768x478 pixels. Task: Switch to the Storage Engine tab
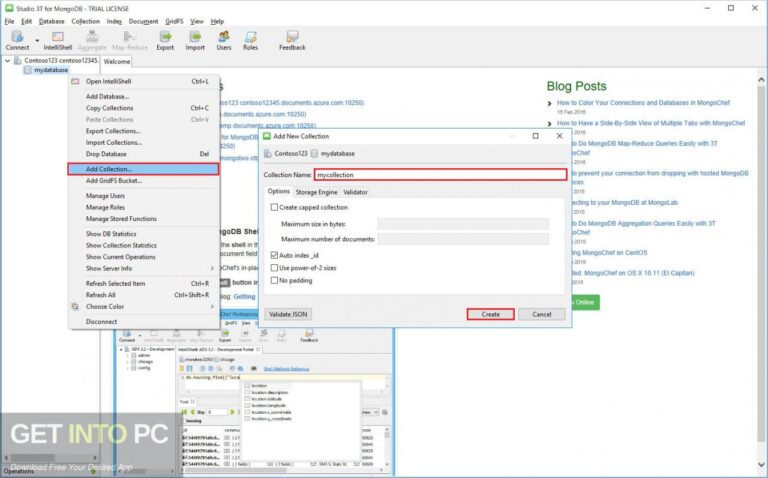[x=316, y=192]
